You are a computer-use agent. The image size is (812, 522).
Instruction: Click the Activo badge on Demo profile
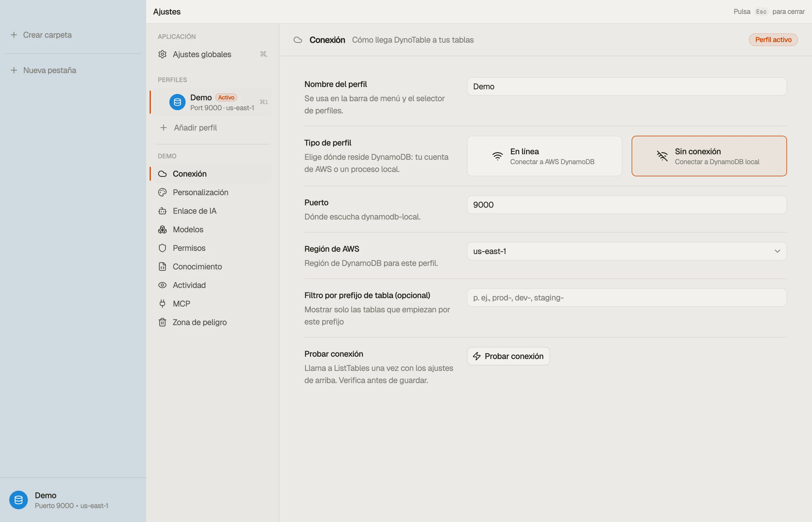click(226, 98)
